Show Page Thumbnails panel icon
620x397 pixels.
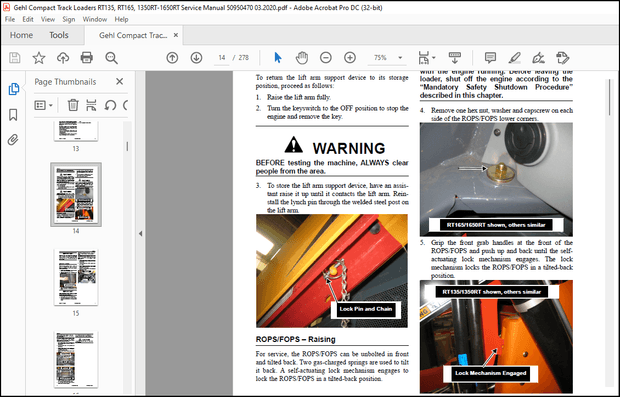point(13,89)
